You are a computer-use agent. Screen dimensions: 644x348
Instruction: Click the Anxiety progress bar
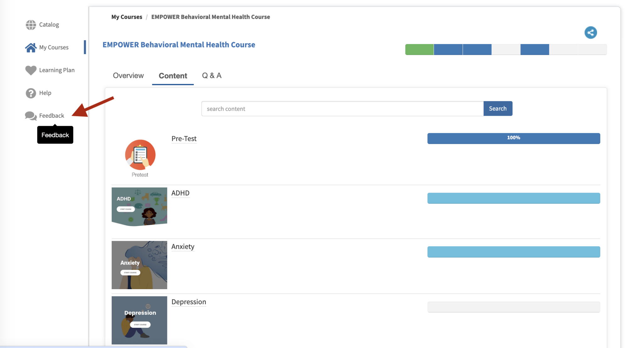click(x=514, y=252)
